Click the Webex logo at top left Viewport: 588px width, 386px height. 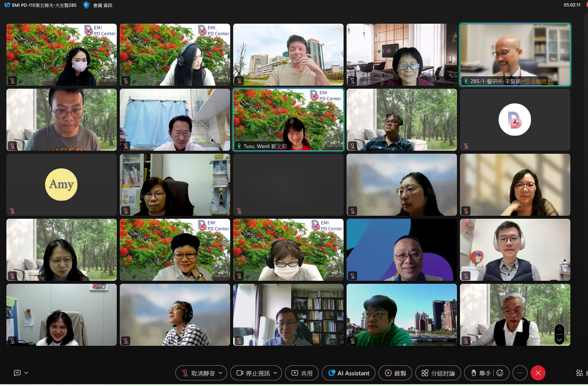pos(7,5)
